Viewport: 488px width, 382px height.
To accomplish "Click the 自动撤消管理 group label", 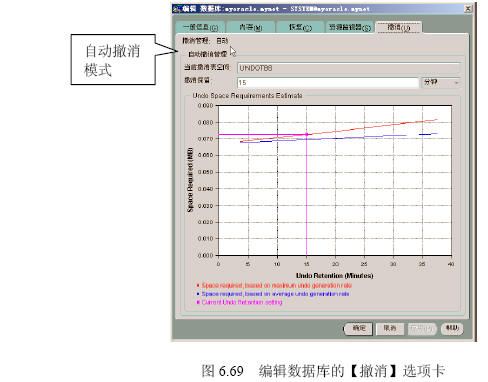I will coord(207,54).
